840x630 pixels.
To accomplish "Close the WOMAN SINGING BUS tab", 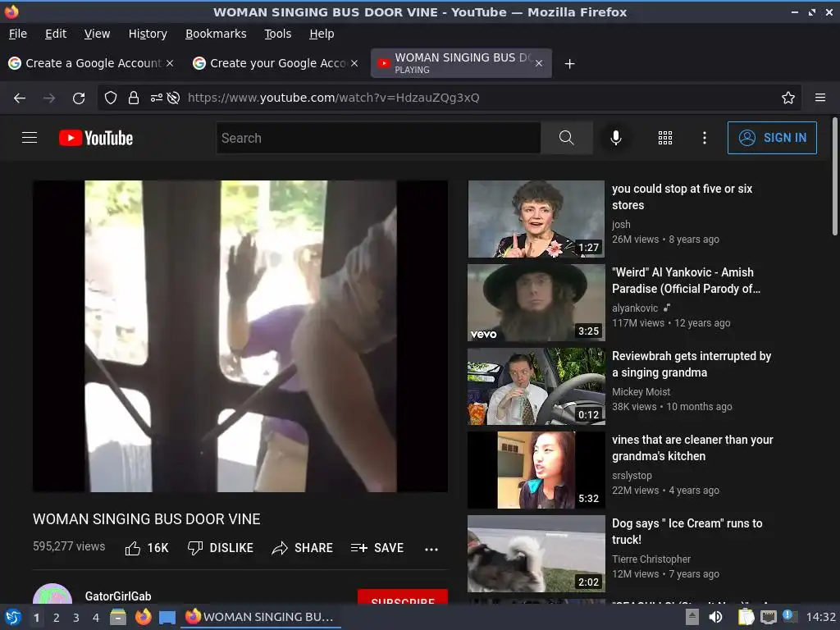I will tap(539, 63).
